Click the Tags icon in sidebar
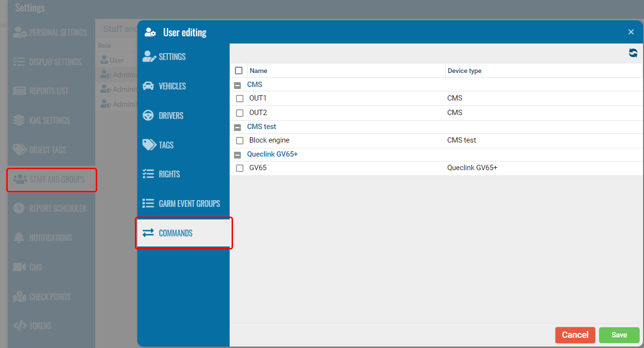The image size is (644, 348). [x=149, y=145]
